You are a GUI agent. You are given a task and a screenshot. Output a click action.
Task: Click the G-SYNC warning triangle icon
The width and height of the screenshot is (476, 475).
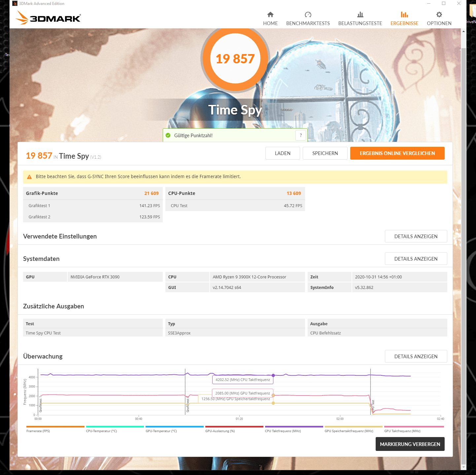29,177
